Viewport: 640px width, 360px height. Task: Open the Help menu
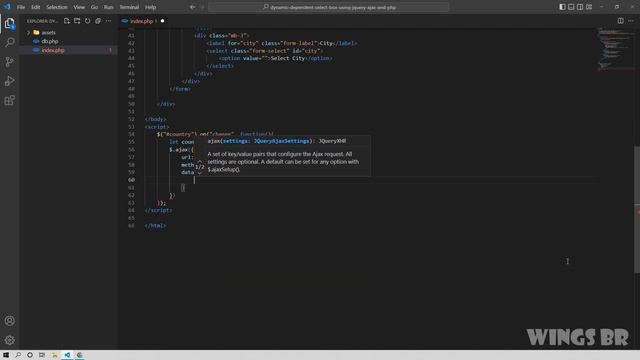click(151, 7)
